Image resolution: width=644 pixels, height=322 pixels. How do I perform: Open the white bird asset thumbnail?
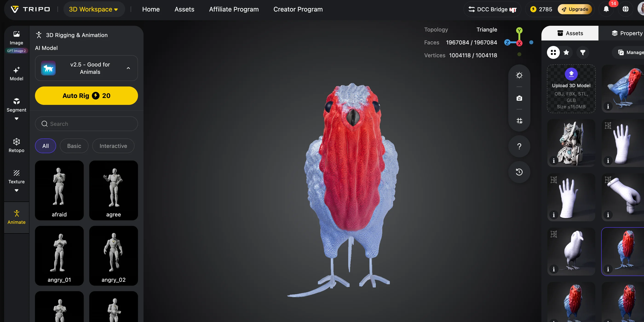[571, 251]
